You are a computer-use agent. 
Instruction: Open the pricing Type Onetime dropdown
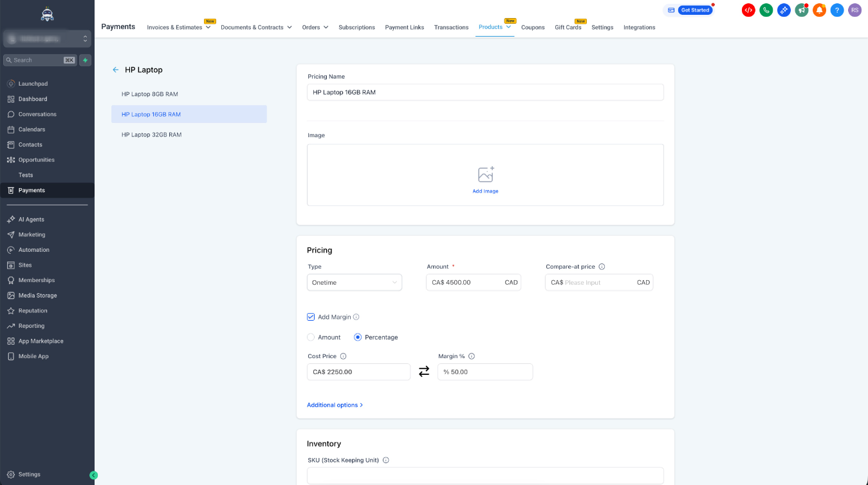(x=355, y=283)
